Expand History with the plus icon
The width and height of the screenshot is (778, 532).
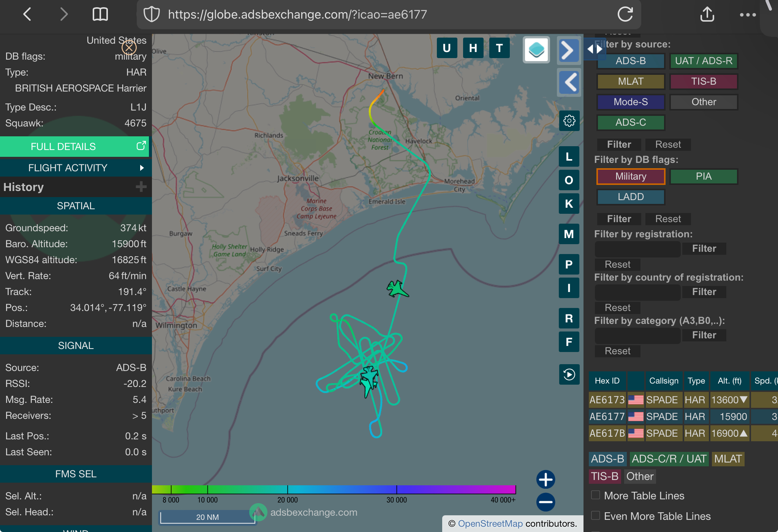[x=141, y=187]
